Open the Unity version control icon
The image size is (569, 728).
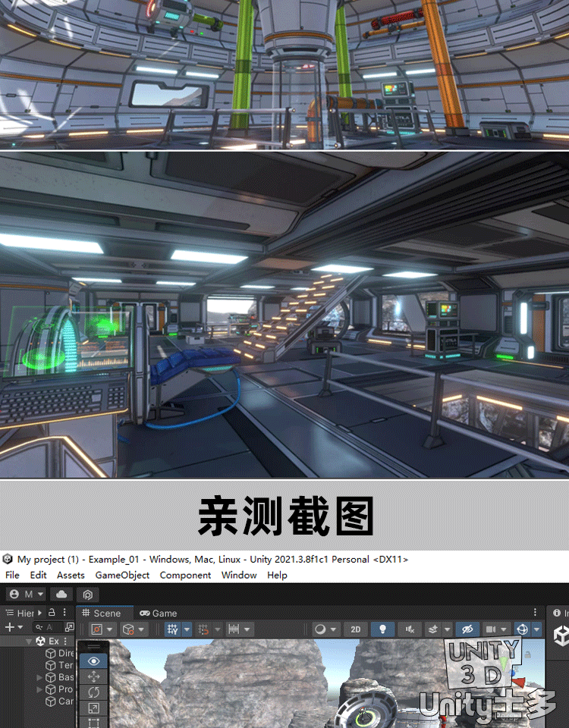88,595
